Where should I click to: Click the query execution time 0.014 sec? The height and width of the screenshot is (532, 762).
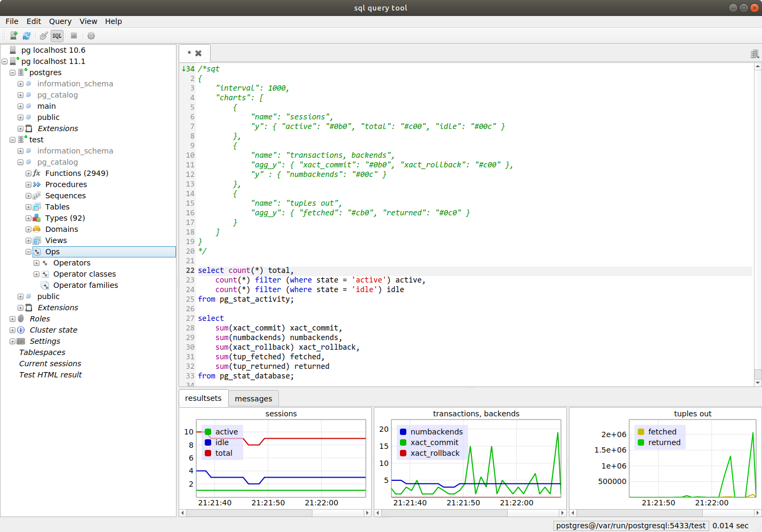pyautogui.click(x=731, y=526)
